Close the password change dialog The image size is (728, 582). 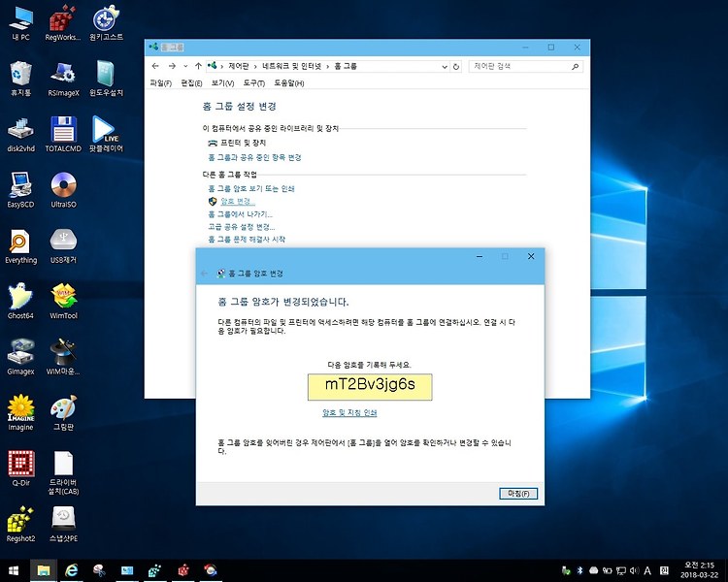pos(531,256)
